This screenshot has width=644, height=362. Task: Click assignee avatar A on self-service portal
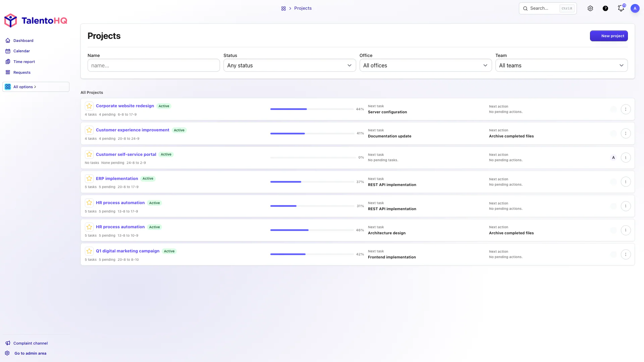(613, 158)
